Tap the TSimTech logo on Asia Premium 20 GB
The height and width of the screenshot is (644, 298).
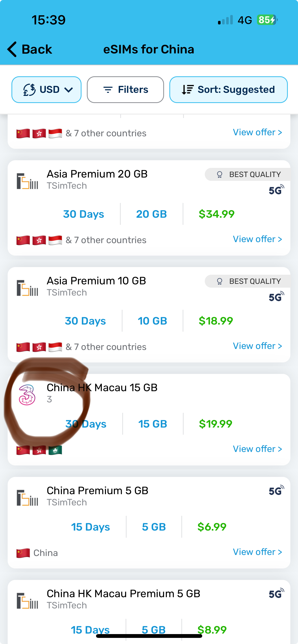point(27,181)
